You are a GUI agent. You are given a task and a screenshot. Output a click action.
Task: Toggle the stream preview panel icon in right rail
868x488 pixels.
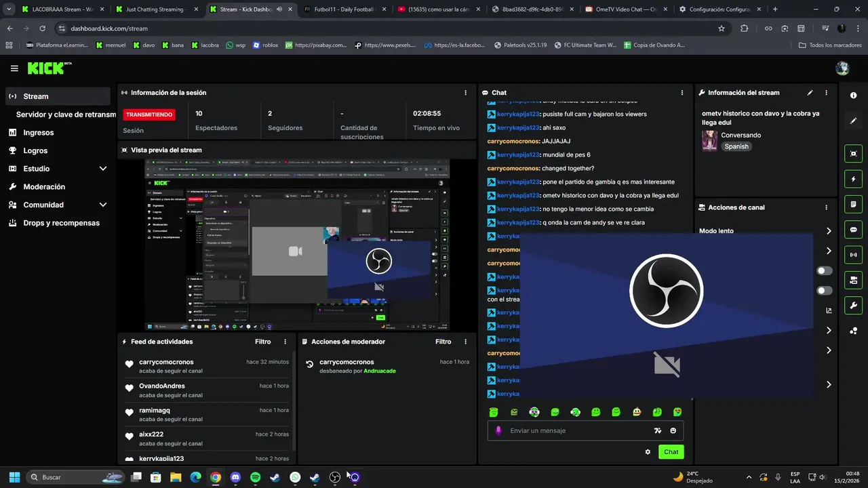(853, 154)
